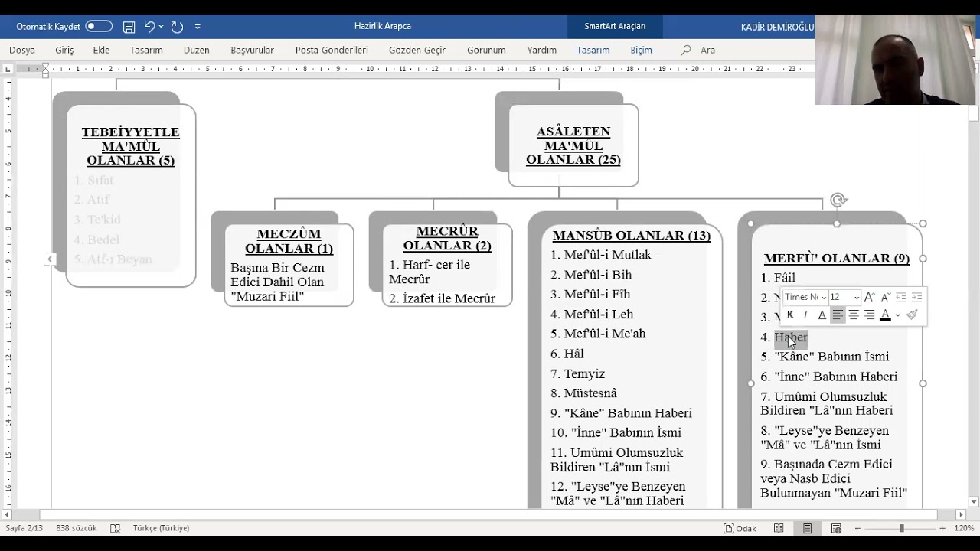
Task: Open the font color dropdown arrow
Action: point(897,315)
